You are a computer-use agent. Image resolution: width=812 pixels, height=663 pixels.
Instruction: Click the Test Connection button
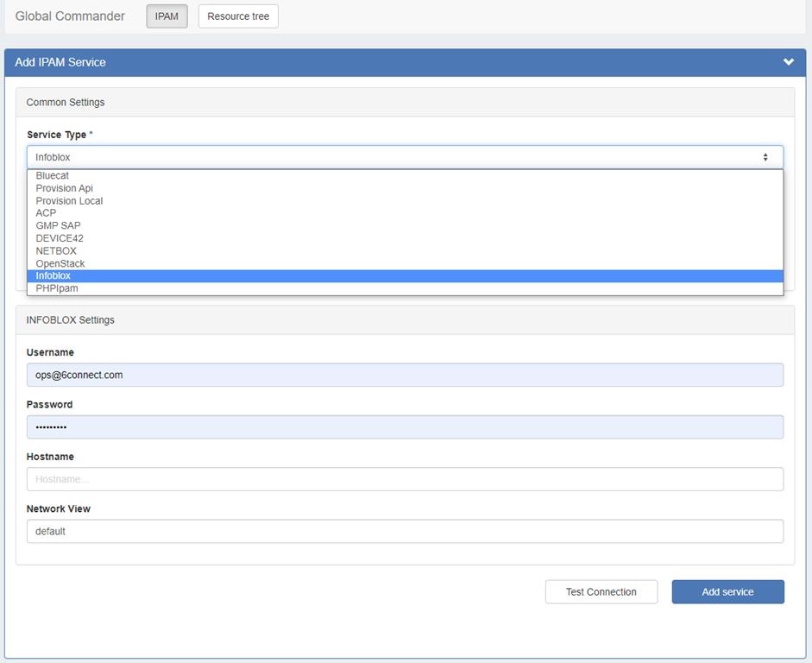[x=601, y=592]
